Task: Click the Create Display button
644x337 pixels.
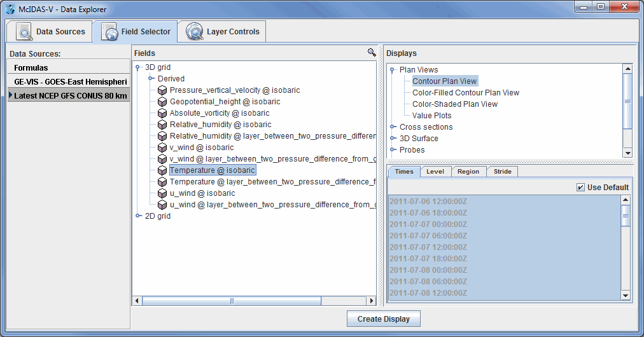Action: click(x=384, y=319)
